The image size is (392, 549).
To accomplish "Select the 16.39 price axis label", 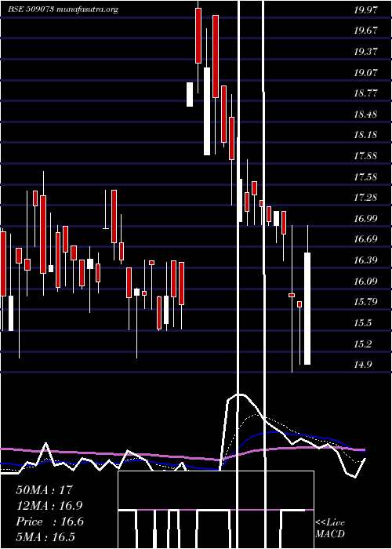I will tap(365, 260).
